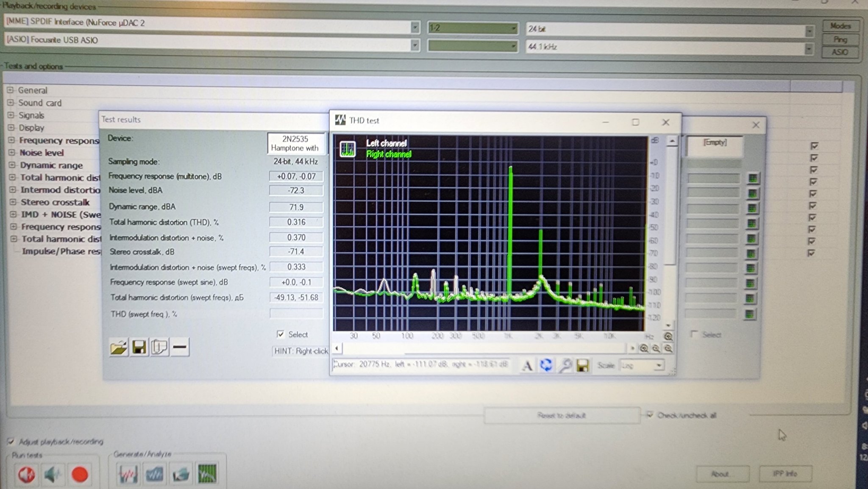Click the blue waveform Analyze icon
The image size is (868, 489).
click(154, 474)
